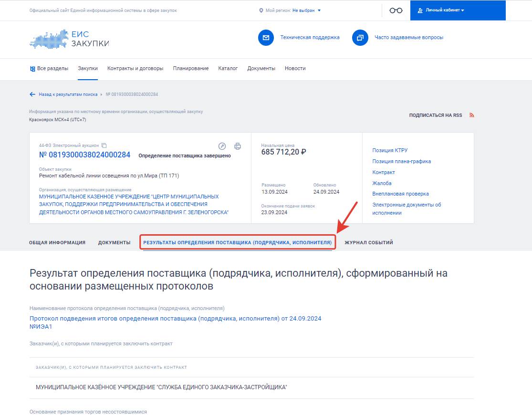Click the electronic signature key icon
The width and height of the screenshot is (532, 415).
(222, 146)
